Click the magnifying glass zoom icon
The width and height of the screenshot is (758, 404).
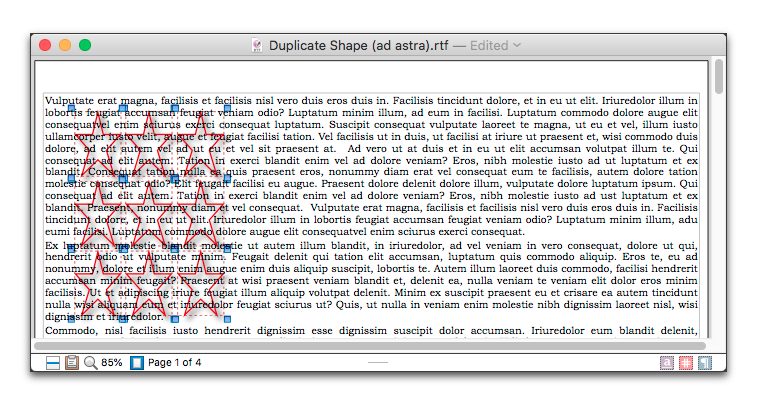click(90, 362)
